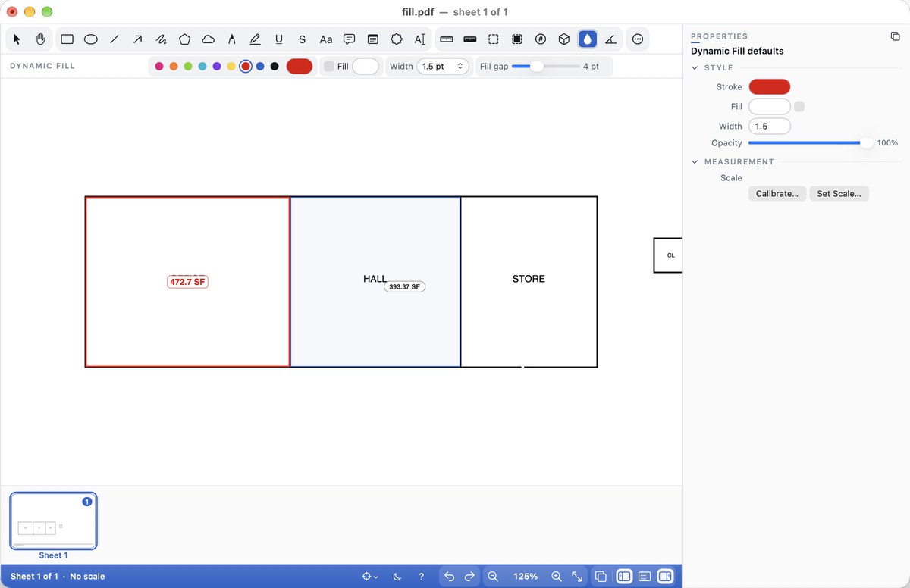Image resolution: width=910 pixels, height=588 pixels.
Task: Toggle the left sidebar panel
Action: [624, 577]
